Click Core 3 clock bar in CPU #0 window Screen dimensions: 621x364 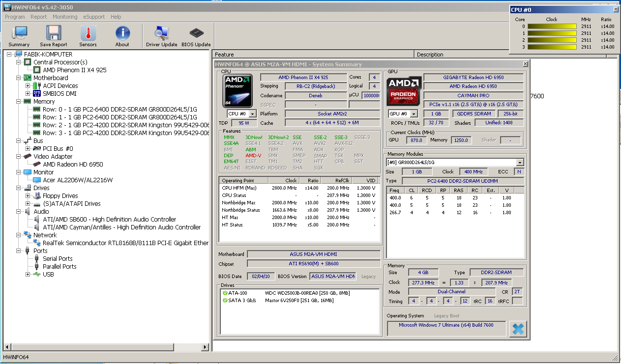tap(552, 47)
